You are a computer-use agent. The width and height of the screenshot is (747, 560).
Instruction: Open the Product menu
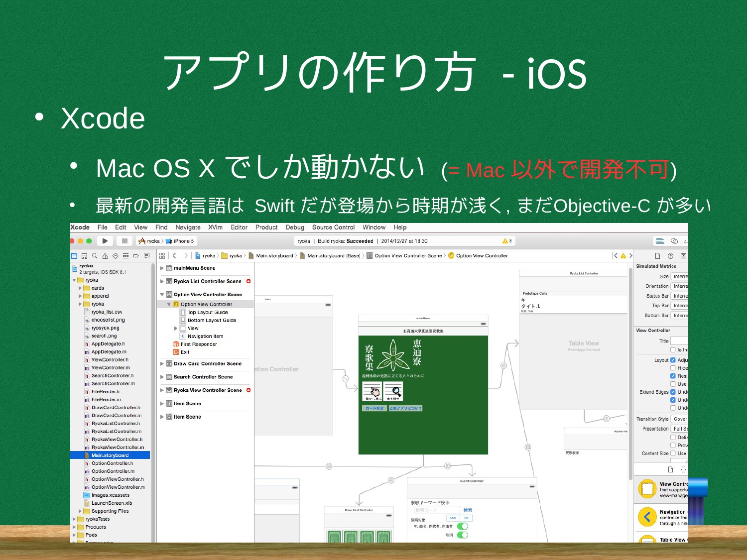coord(266,227)
